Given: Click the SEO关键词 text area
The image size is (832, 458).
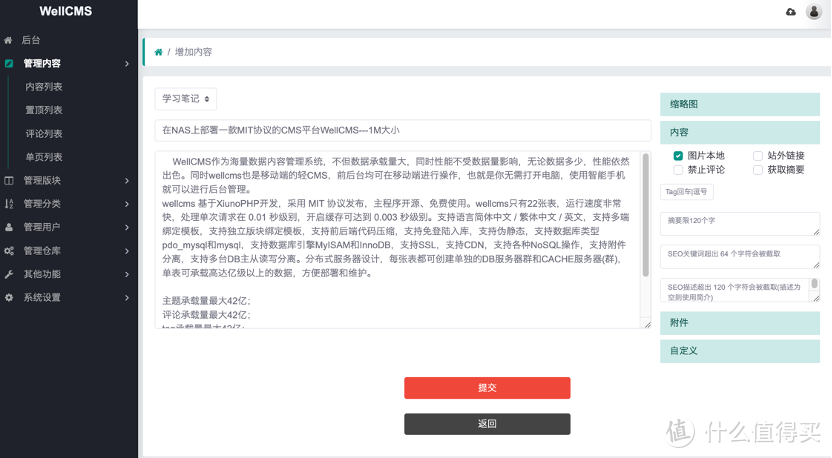Looking at the screenshot, I should (740, 257).
